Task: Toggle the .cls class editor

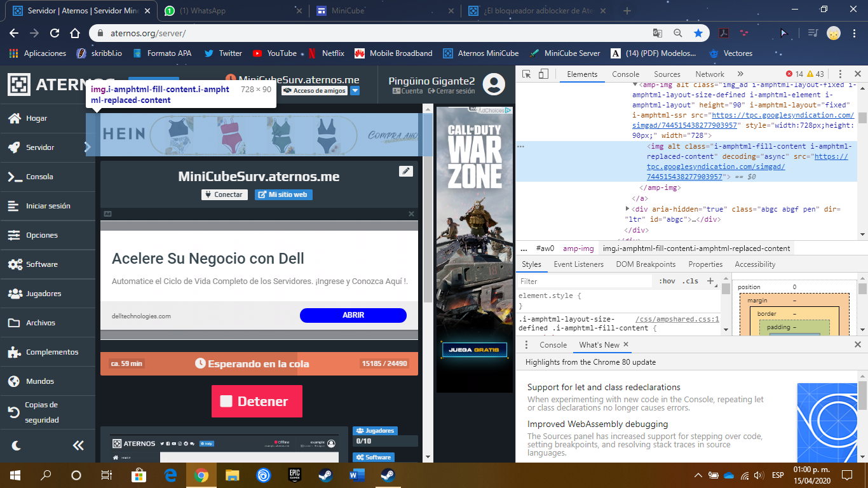Action: click(690, 281)
